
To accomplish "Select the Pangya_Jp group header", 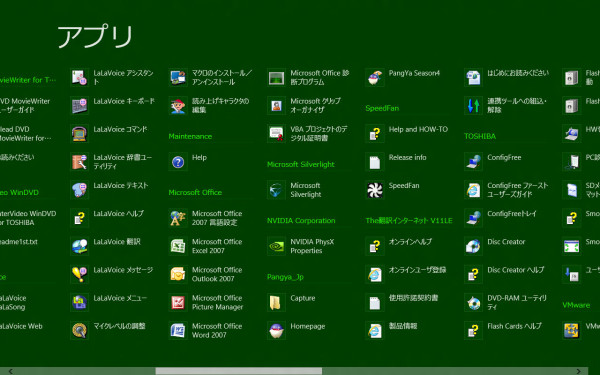I will tap(285, 277).
